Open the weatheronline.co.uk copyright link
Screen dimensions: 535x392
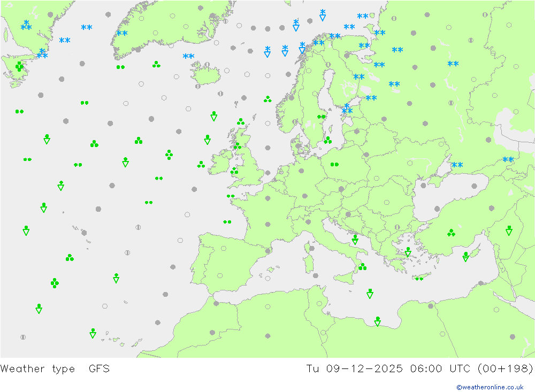490,387
